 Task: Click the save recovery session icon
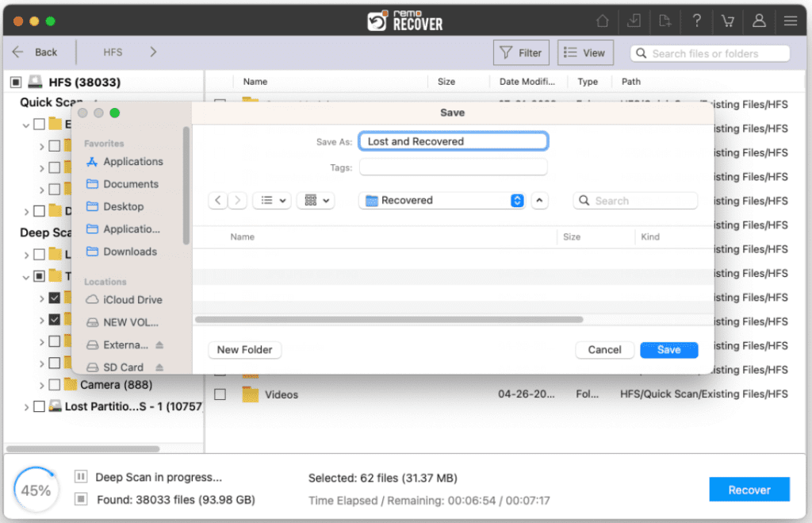665,21
